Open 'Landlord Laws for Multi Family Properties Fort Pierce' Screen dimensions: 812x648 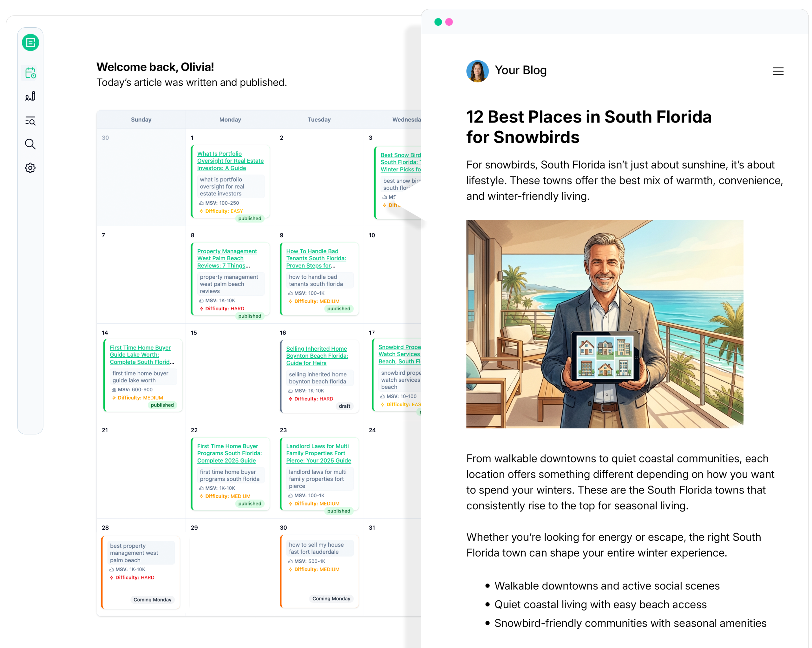(318, 453)
